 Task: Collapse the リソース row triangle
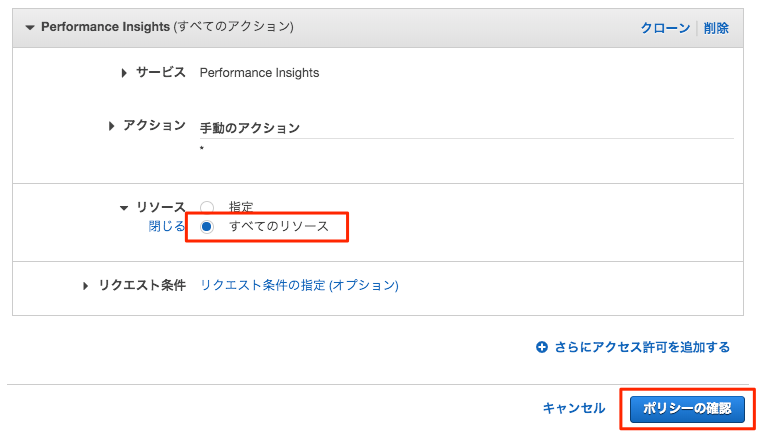coord(124,208)
